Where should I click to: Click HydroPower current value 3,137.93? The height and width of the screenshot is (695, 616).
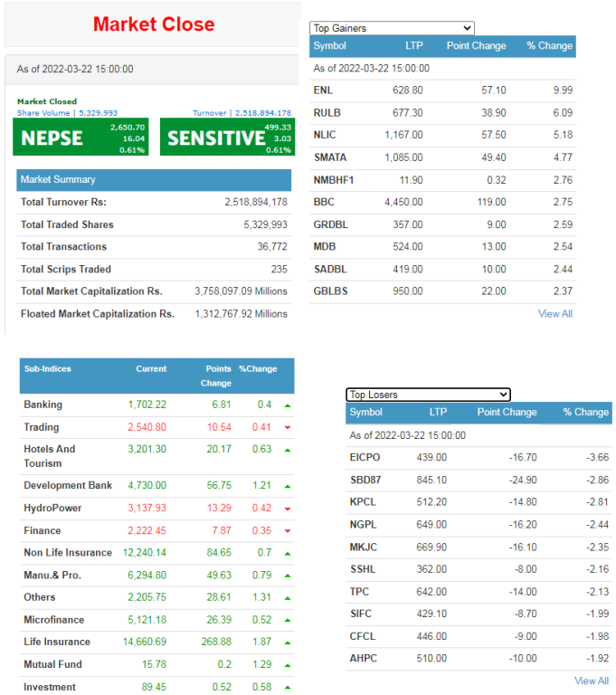(x=147, y=508)
